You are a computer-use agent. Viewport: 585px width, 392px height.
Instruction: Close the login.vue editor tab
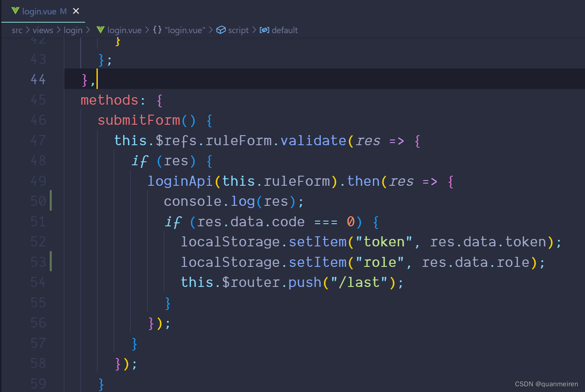76,11
